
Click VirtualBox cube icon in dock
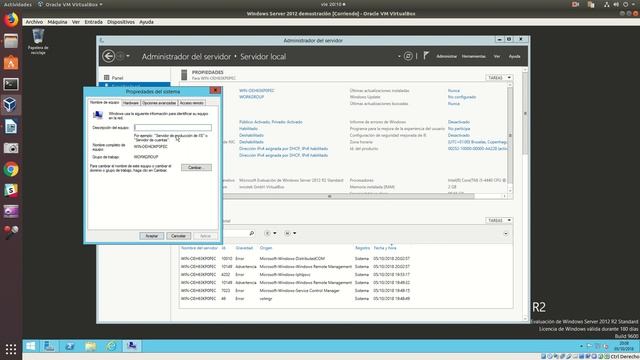[x=11, y=105]
